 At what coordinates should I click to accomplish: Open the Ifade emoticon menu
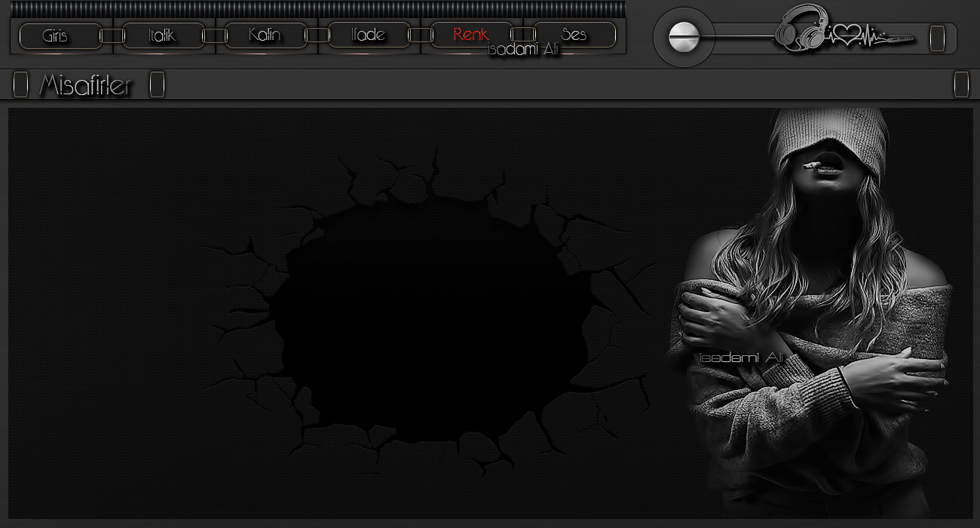coord(369,35)
